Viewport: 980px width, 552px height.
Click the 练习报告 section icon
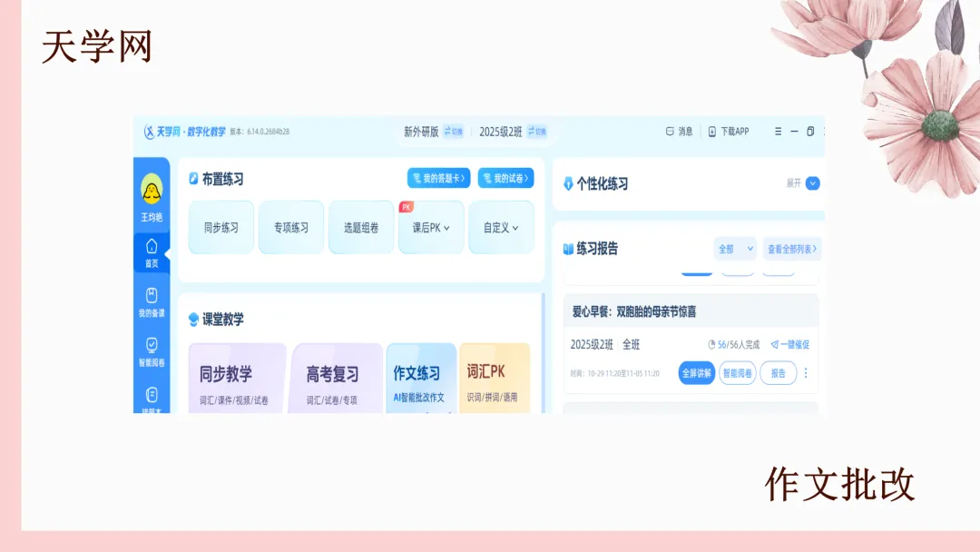coord(568,249)
